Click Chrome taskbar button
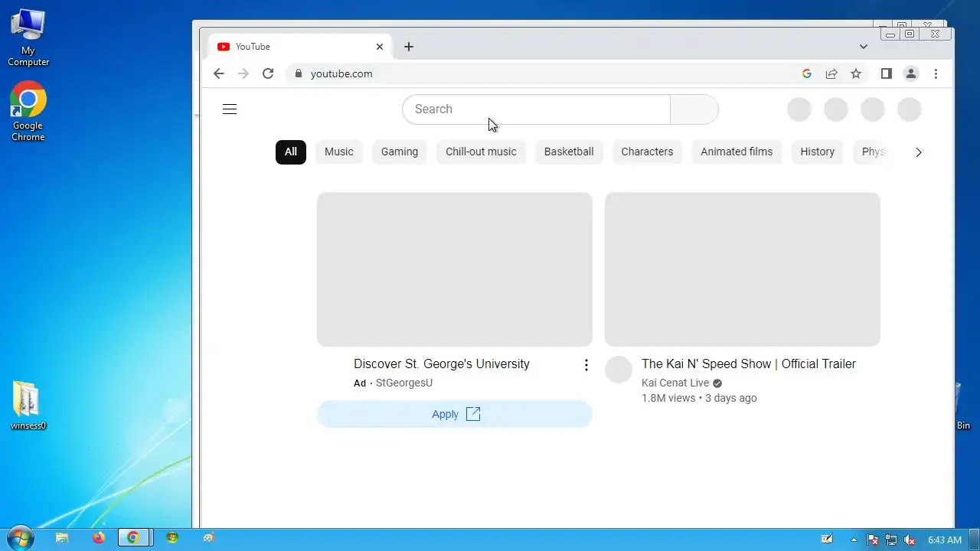 coord(135,538)
